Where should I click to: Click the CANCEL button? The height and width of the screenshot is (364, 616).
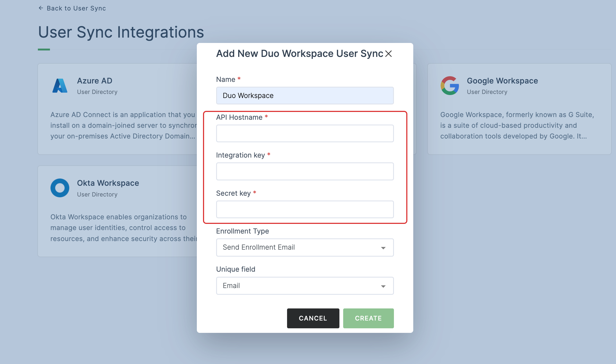pyautogui.click(x=313, y=318)
